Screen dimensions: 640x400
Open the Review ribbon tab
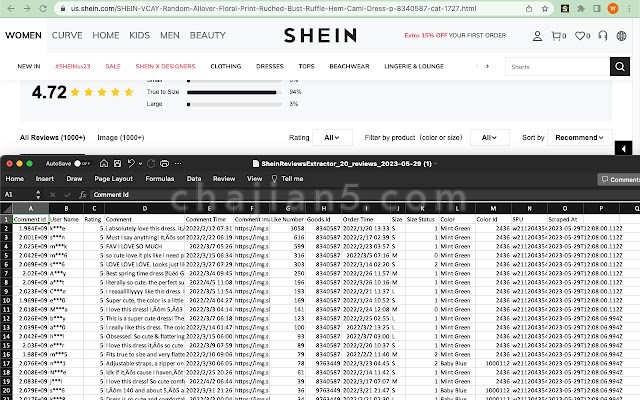(224, 179)
